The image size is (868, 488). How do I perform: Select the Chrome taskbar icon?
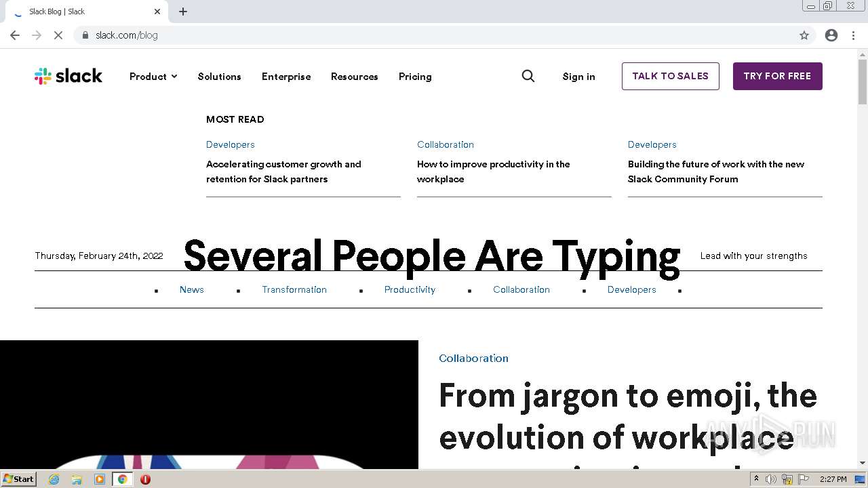(122, 479)
